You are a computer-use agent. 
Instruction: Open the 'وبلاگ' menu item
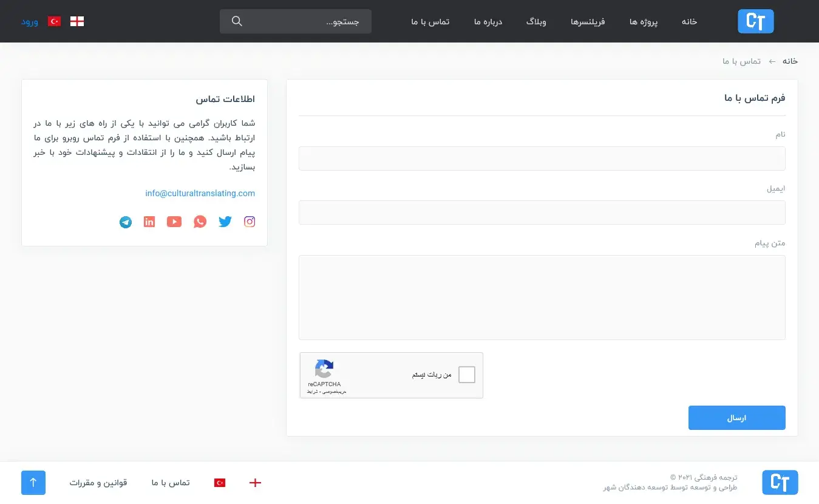coord(536,21)
